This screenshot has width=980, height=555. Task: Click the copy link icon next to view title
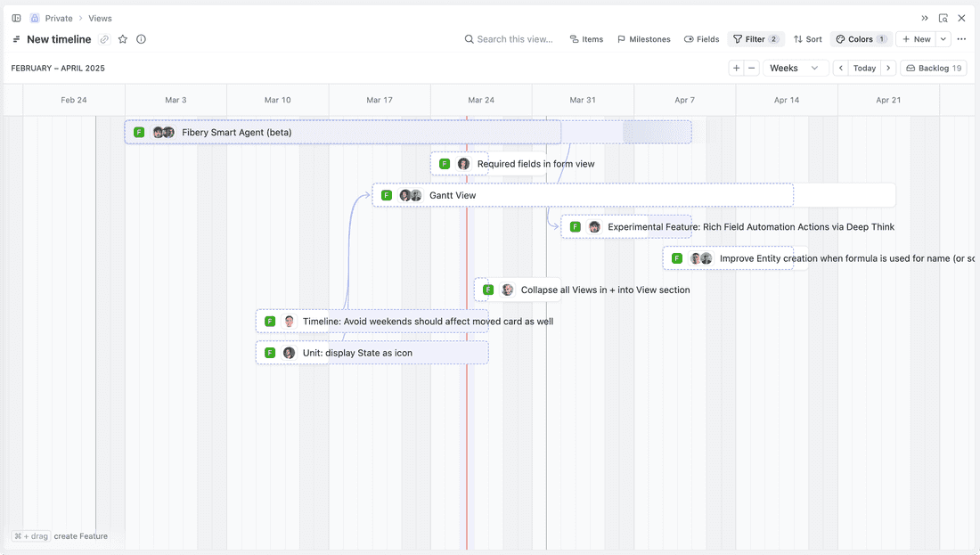104,38
